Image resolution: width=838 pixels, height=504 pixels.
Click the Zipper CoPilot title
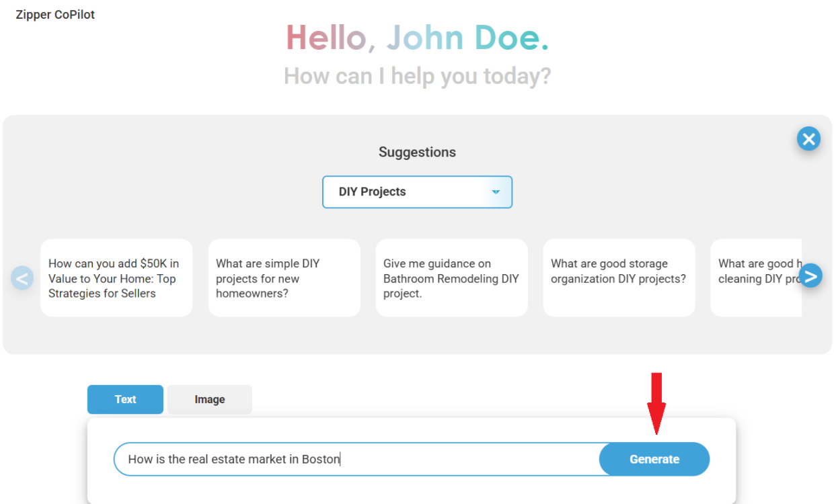tap(55, 15)
